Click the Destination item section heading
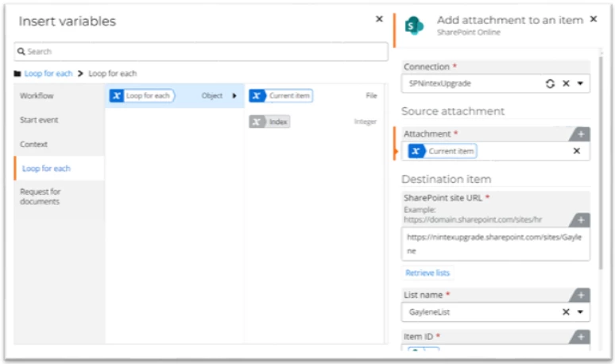Image resolution: width=615 pixels, height=364 pixels. tap(446, 180)
